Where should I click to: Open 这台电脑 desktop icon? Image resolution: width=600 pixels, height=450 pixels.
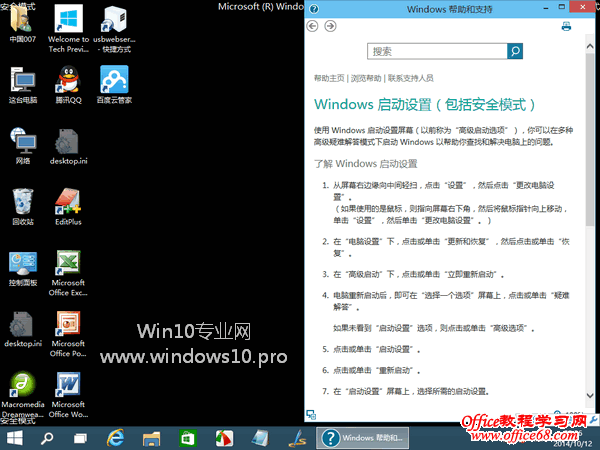(x=23, y=85)
